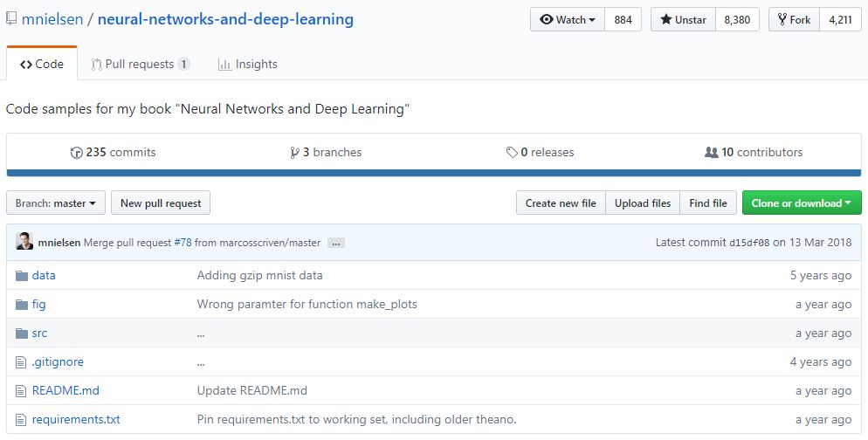Open the 884 watchers count
Screen dimensions: 868x440
point(623,20)
